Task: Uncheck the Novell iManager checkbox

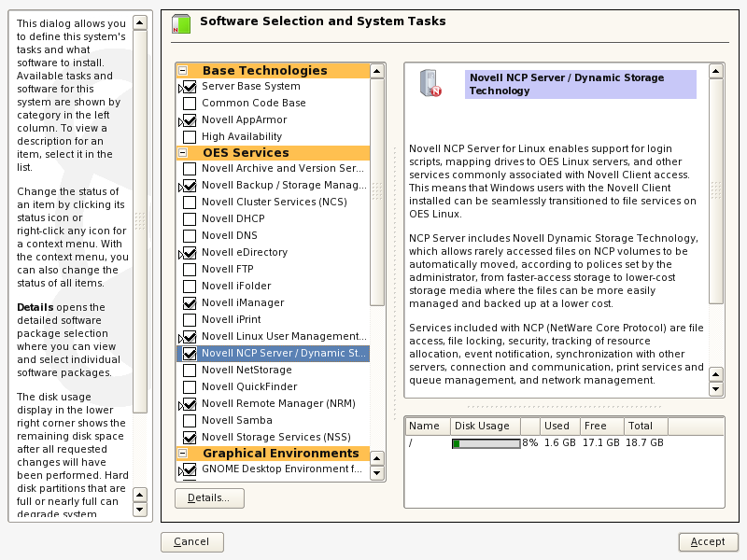Action: [190, 303]
